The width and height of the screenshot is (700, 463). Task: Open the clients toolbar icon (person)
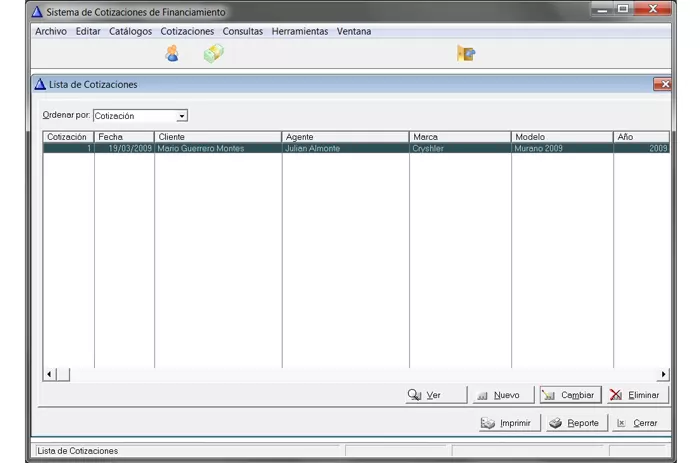172,54
